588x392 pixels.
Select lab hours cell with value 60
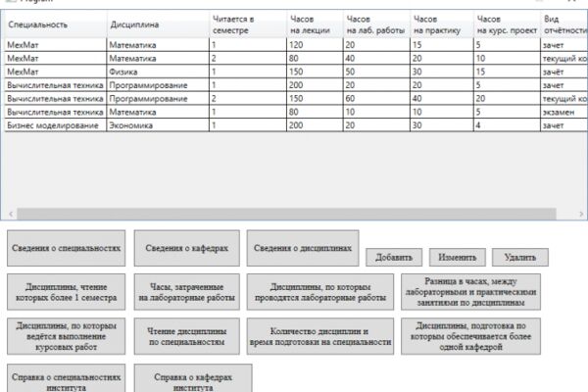click(x=376, y=99)
